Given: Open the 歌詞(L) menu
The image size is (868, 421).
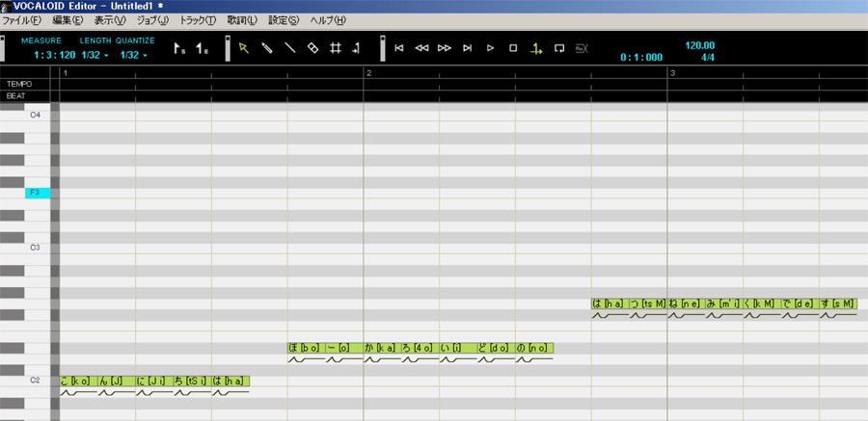Looking at the screenshot, I should tap(242, 20).
